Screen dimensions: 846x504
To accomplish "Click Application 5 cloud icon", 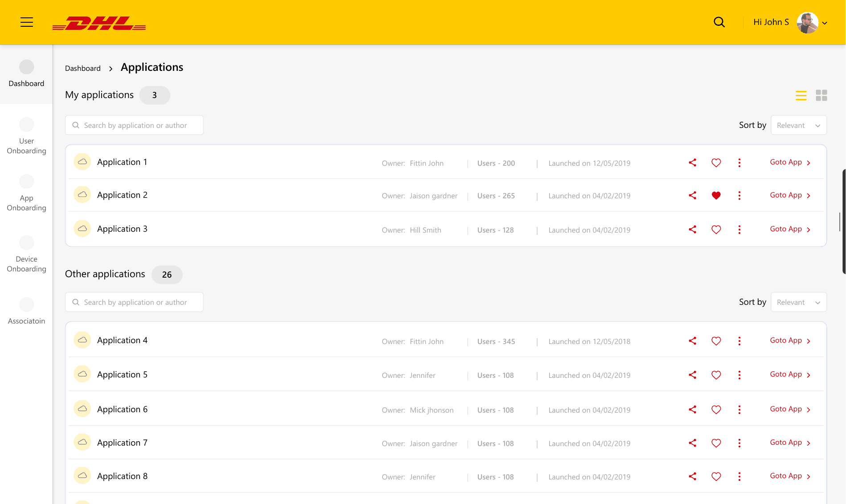I will (82, 374).
